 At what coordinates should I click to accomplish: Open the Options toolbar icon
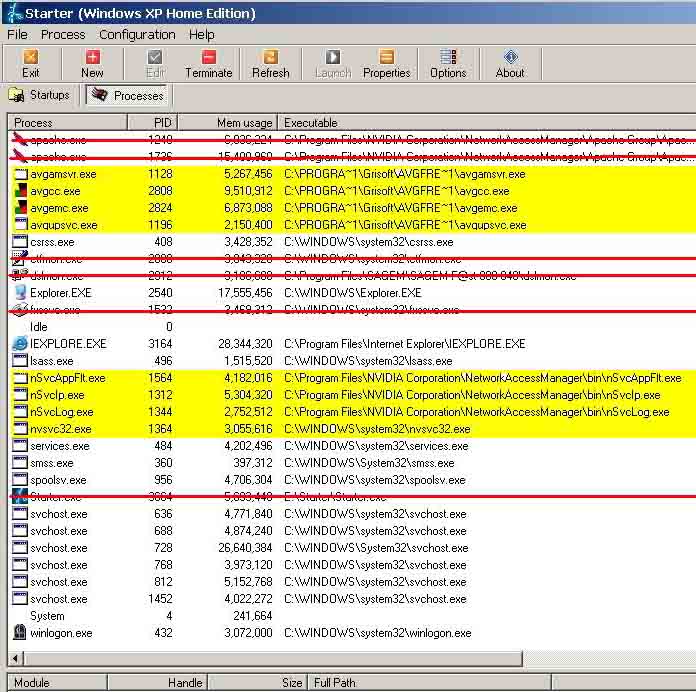point(448,63)
